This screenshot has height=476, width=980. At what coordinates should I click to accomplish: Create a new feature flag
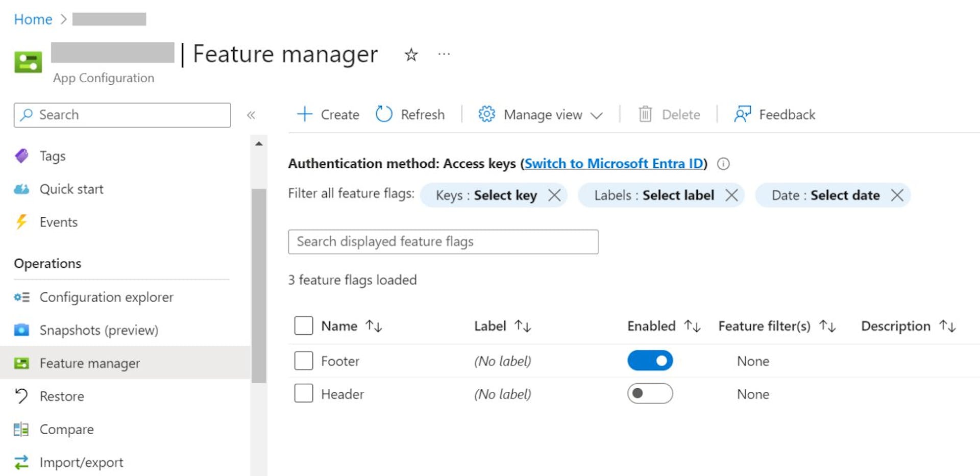[x=327, y=114]
